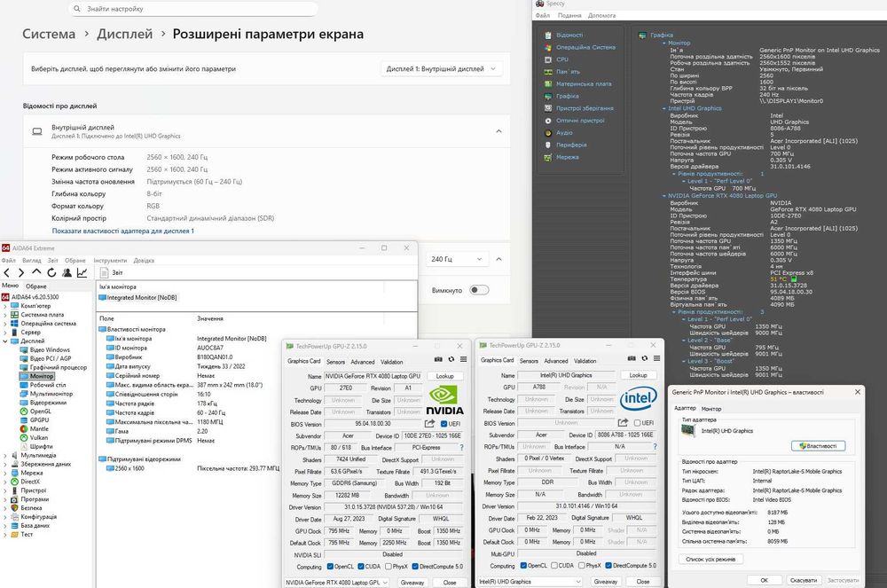
Task: Toggle OpenCL checkbox in Intel GPU-Z
Action: point(524,566)
